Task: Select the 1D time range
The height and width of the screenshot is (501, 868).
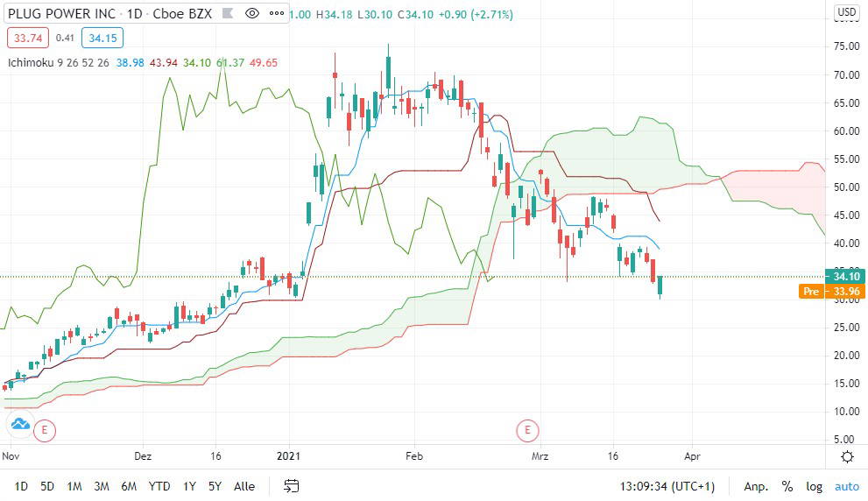Action: (21, 486)
